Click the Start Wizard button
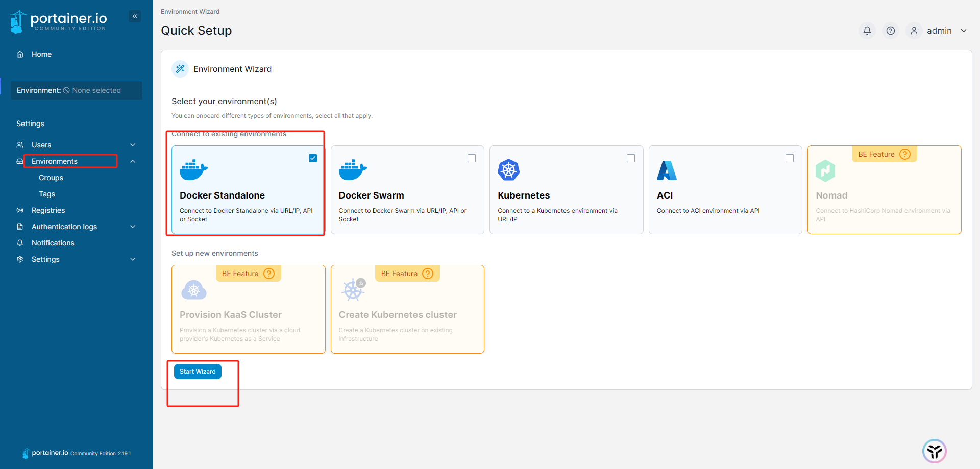Image resolution: width=980 pixels, height=469 pixels. click(198, 372)
